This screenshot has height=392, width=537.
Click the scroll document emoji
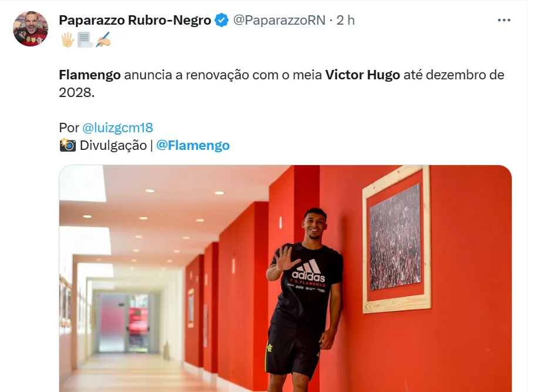coord(85,40)
